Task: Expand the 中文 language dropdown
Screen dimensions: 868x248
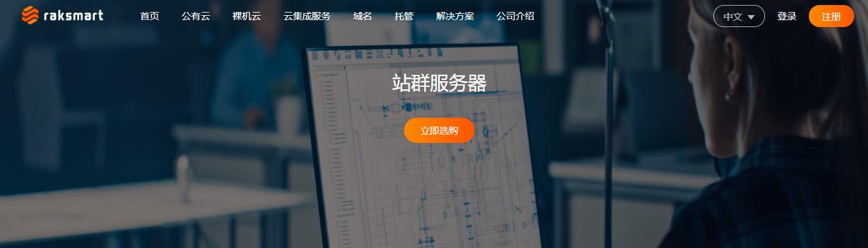Action: (x=739, y=16)
